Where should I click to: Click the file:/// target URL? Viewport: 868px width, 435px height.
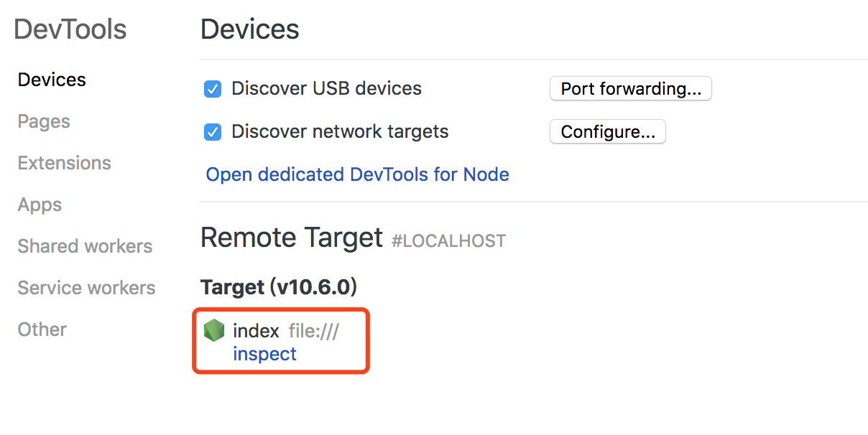(313, 331)
